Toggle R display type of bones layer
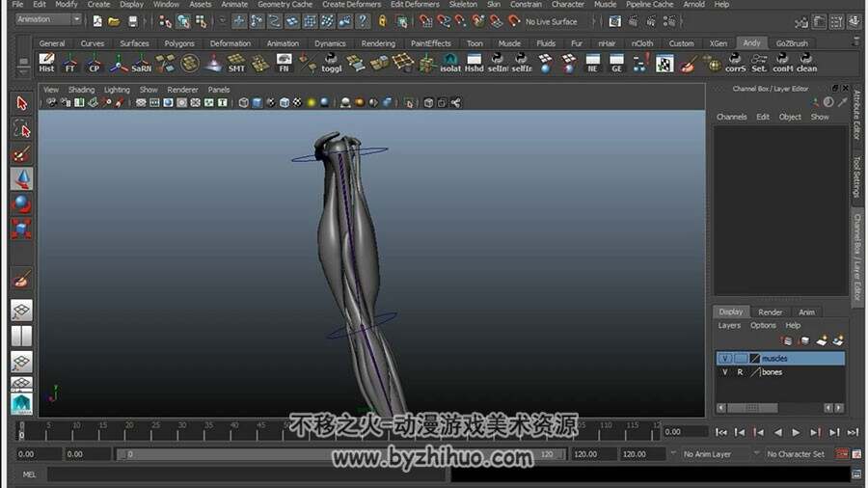The image size is (868, 488). (740, 372)
